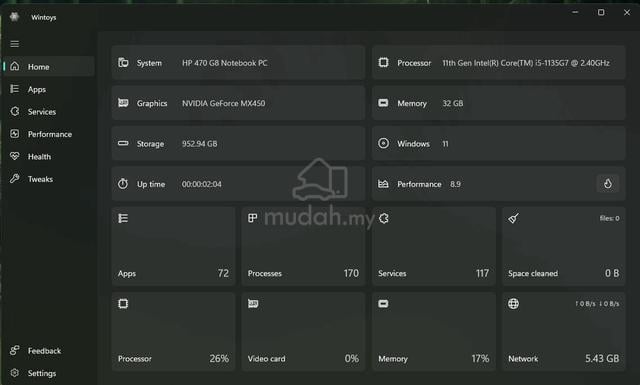640x385 pixels.
Task: Open the Feedback page
Action: 49,351
